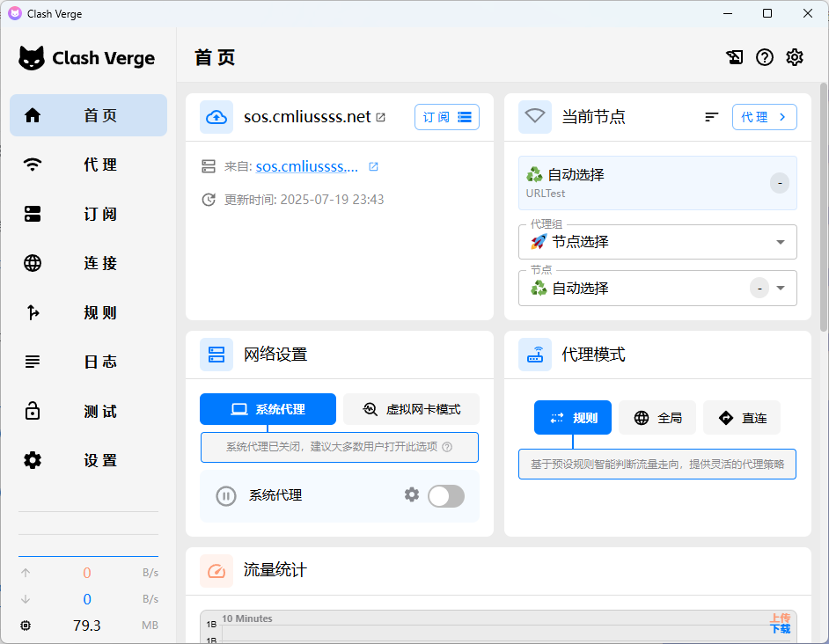
Task: Click the vertical scrollbar of the home page
Action: pos(823,206)
